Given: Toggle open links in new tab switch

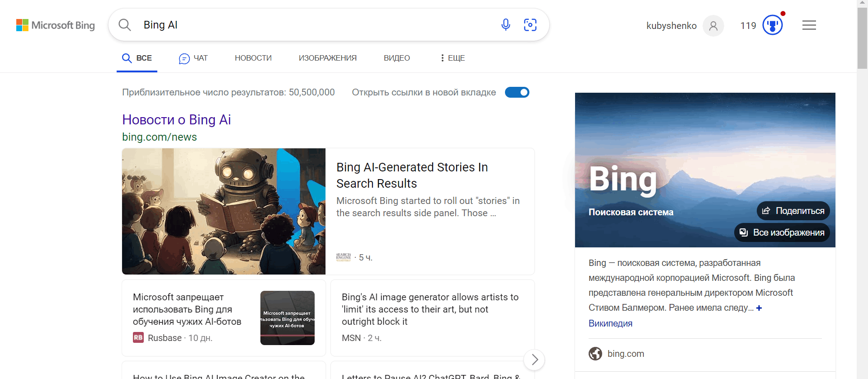Looking at the screenshot, I should 517,92.
